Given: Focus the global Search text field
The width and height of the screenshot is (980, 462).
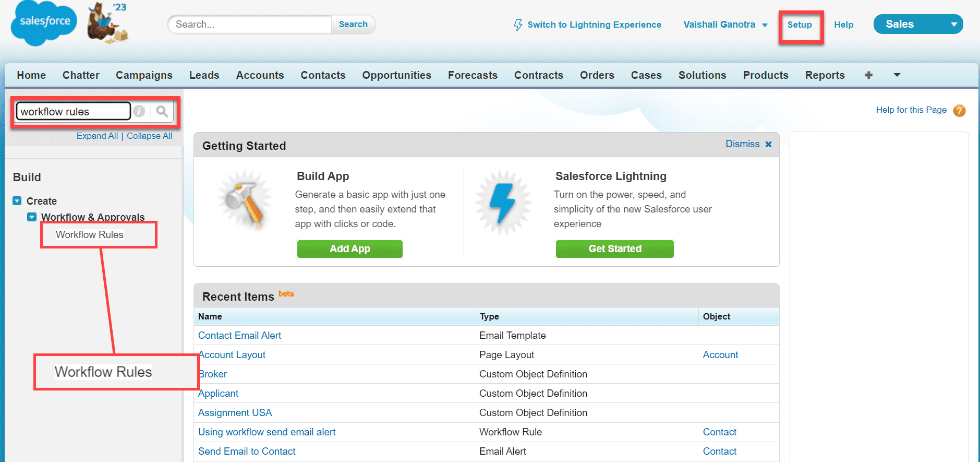Looking at the screenshot, I should [249, 25].
